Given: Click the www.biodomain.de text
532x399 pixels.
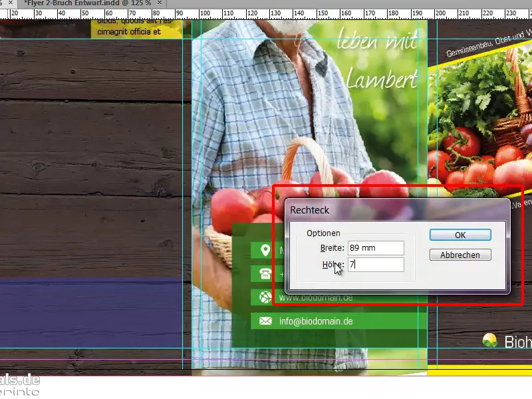Looking at the screenshot, I should [x=316, y=298].
